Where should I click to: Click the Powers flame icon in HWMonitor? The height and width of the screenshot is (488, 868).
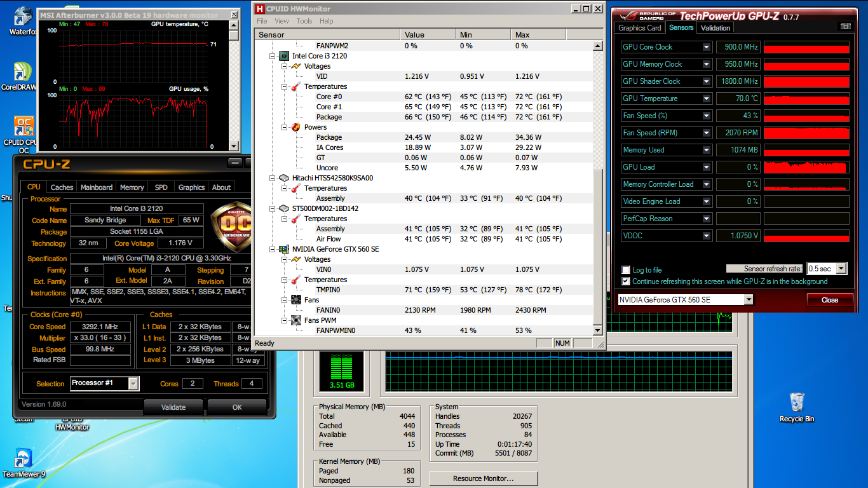(x=295, y=127)
